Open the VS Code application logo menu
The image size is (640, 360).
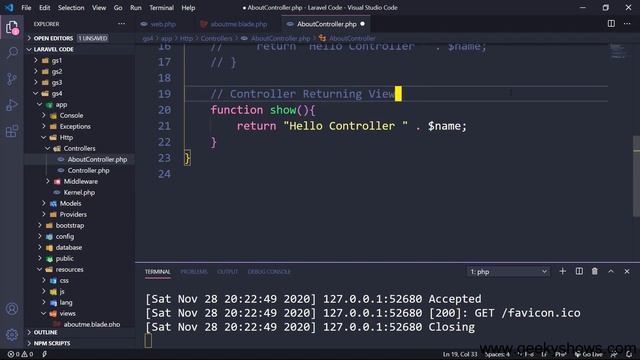pyautogui.click(x=9, y=7)
